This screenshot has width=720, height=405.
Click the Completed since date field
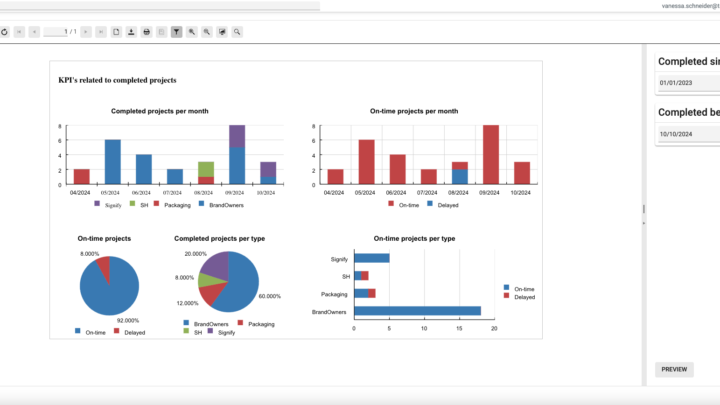688,83
